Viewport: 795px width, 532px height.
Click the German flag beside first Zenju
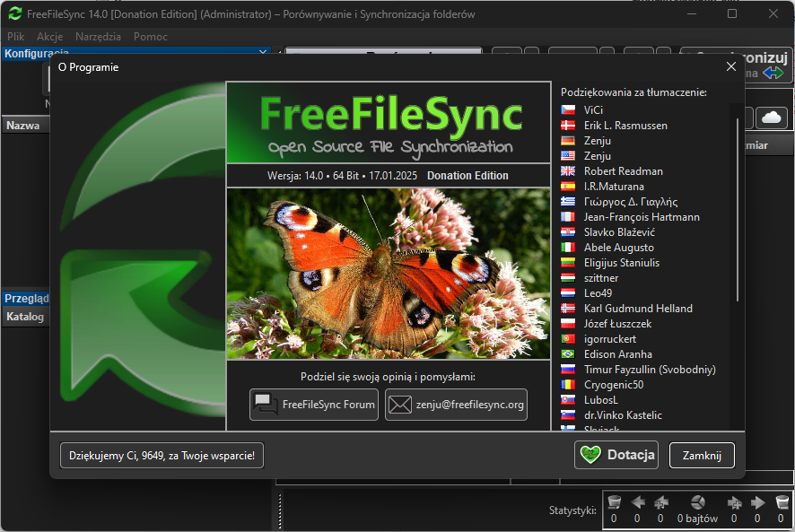568,141
